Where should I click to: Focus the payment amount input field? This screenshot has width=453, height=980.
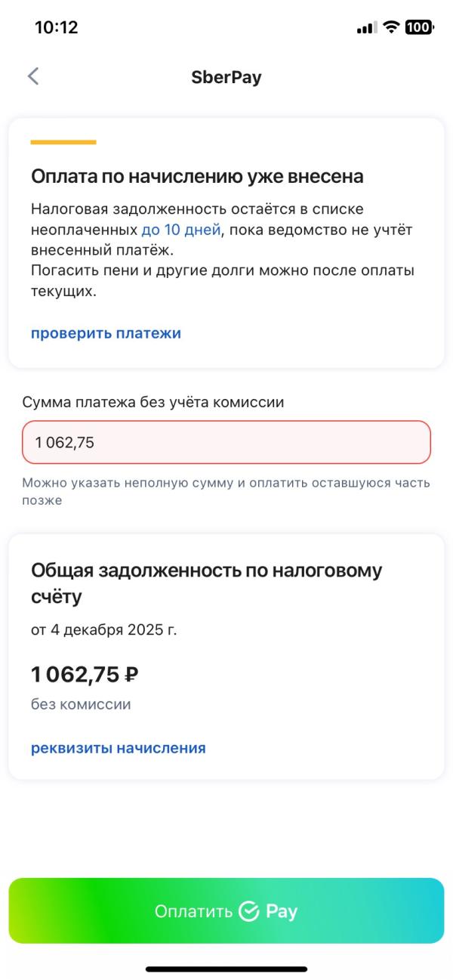coord(226,442)
